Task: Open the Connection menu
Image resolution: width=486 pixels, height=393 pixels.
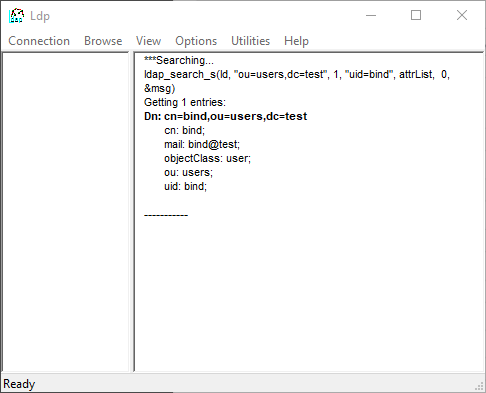Action: tap(39, 41)
